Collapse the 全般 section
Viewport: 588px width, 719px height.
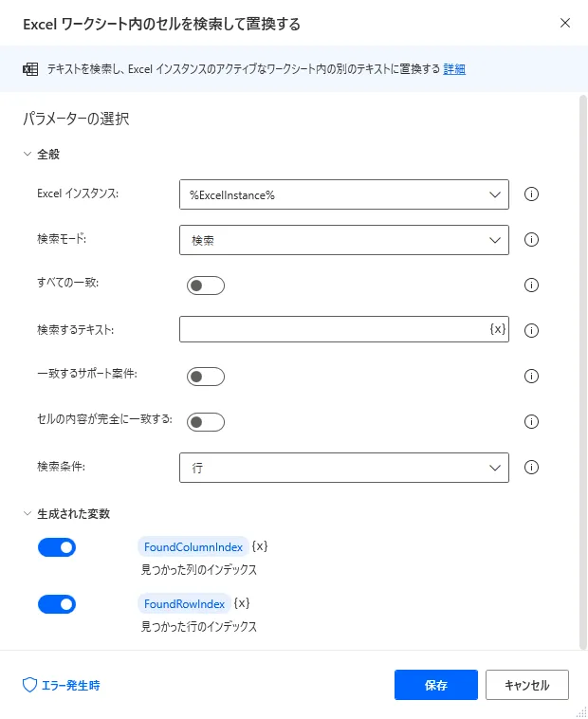28,154
